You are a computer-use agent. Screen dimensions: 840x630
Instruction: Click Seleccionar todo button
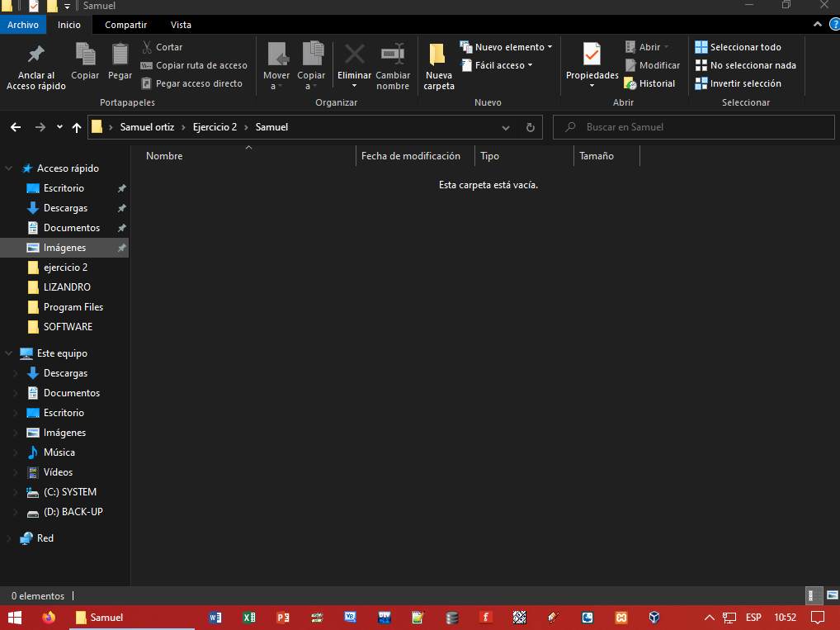738,47
